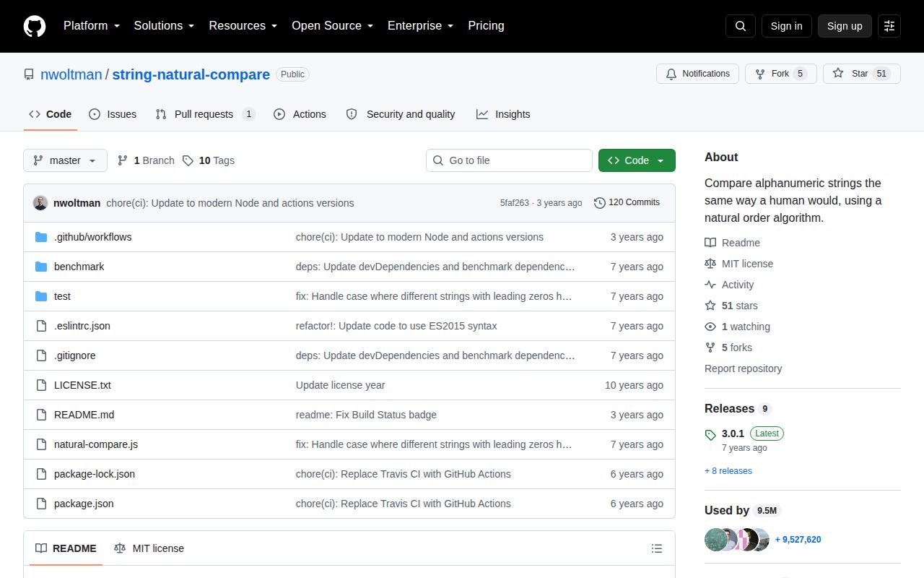Select the repository Code tab
The image size is (924, 578).
point(51,114)
